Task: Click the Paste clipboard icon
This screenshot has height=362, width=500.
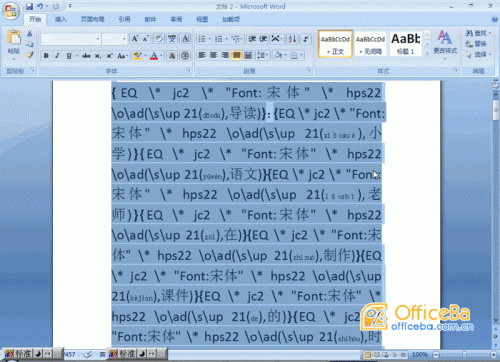Action: click(14, 37)
